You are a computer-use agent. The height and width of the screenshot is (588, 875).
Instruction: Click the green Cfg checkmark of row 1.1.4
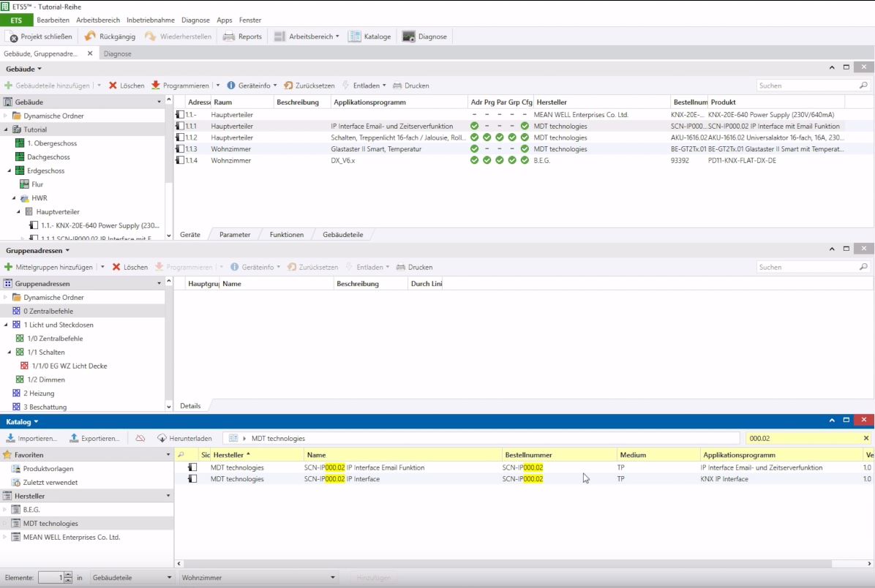tap(525, 160)
